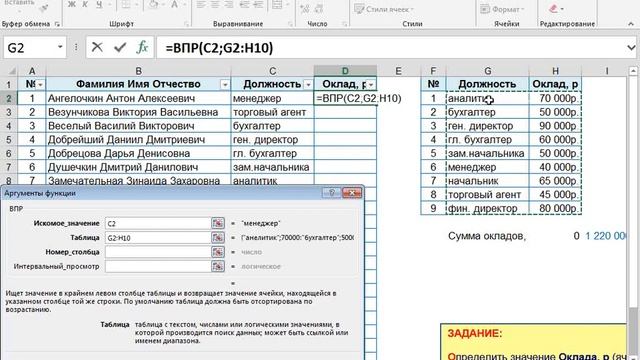Click the font color A icon
640x360 pixels.
tap(174, 4)
